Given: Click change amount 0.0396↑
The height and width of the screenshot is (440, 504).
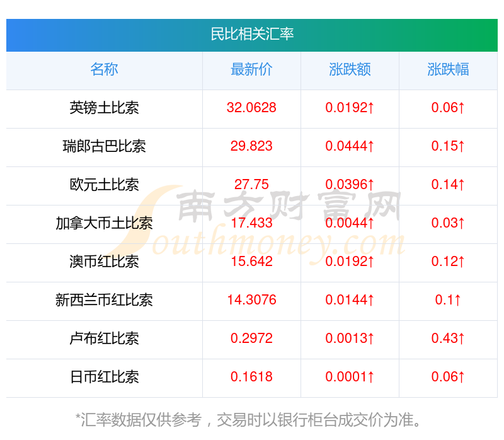Looking at the screenshot, I should (x=350, y=185).
